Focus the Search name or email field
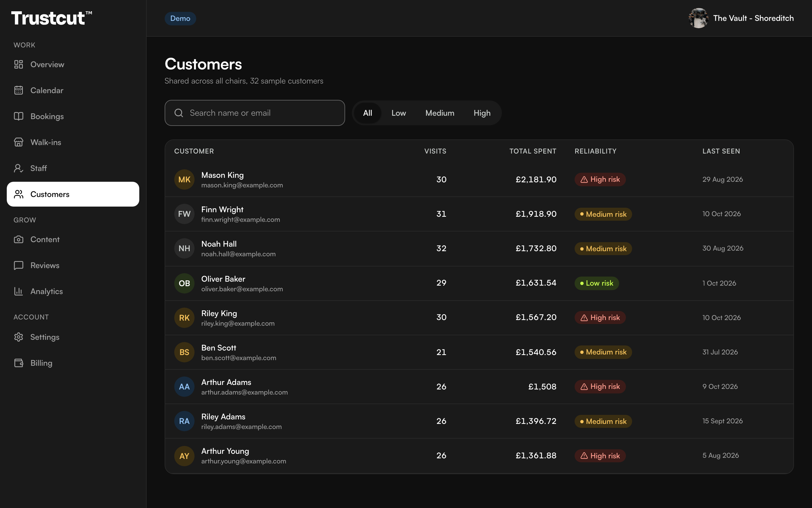This screenshot has height=508, width=812. (255, 113)
